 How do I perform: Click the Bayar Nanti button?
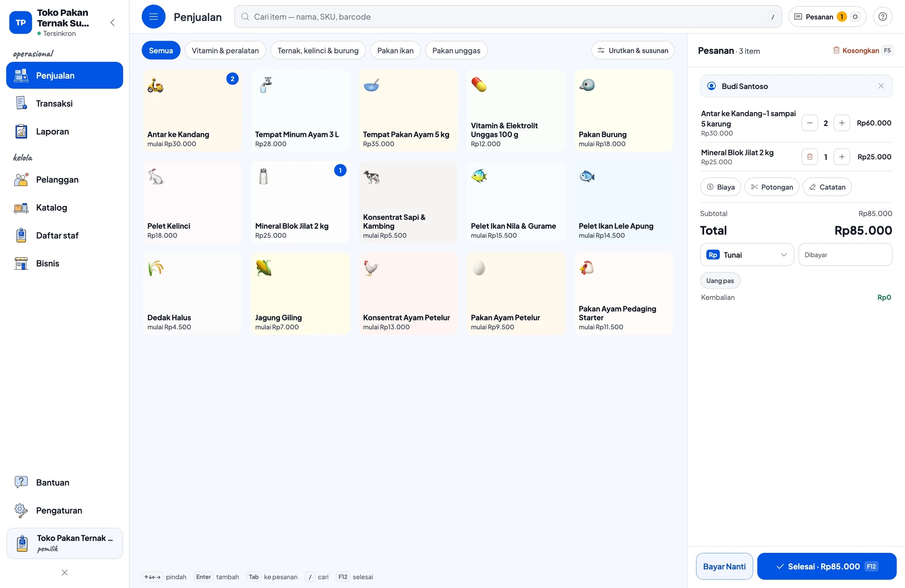724,566
